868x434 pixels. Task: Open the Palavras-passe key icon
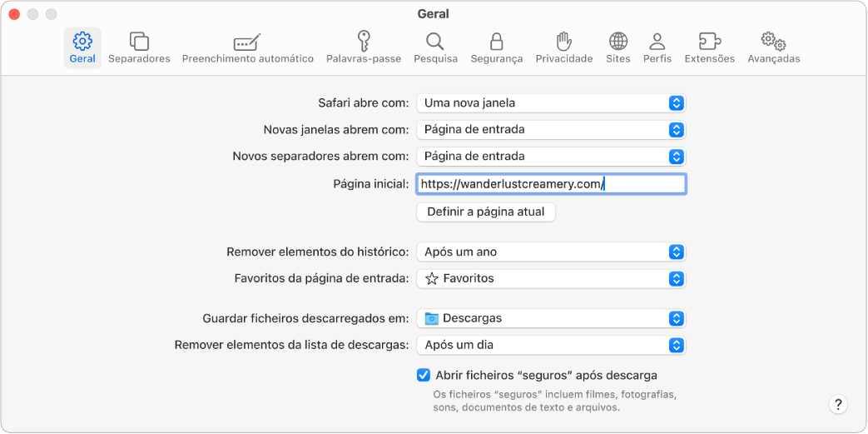364,47
